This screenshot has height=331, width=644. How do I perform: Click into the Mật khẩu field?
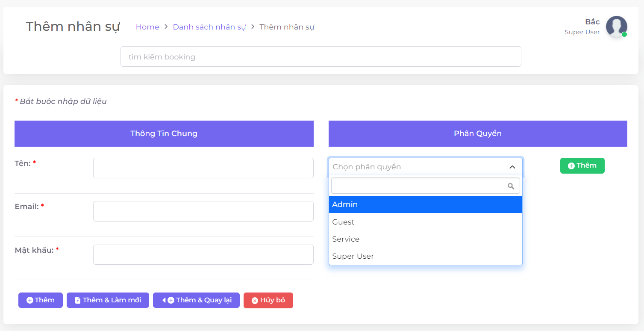click(x=203, y=255)
